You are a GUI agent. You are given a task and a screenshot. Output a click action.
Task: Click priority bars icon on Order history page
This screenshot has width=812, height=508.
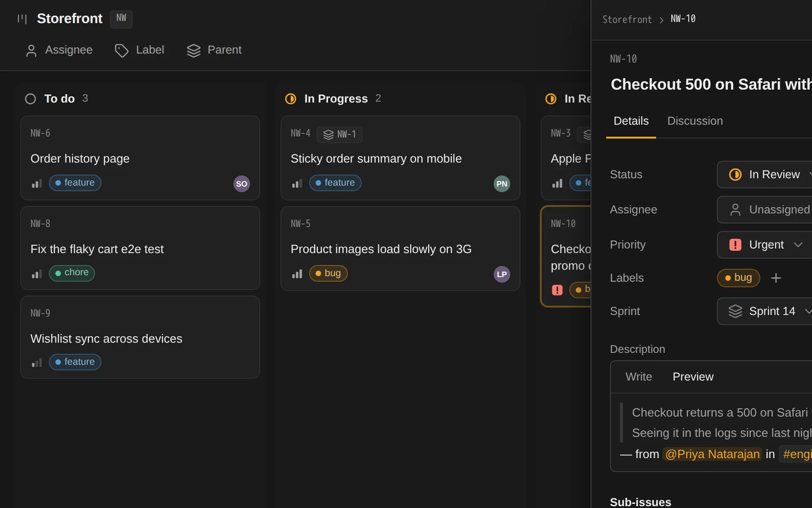[37, 183]
